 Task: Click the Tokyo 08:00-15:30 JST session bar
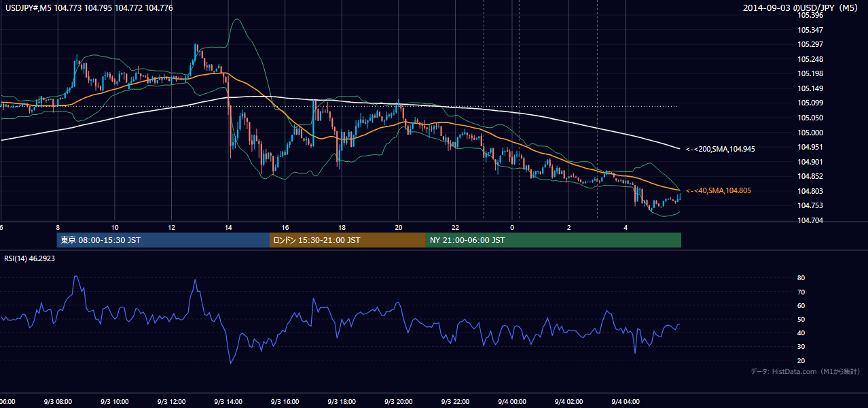[x=163, y=240]
